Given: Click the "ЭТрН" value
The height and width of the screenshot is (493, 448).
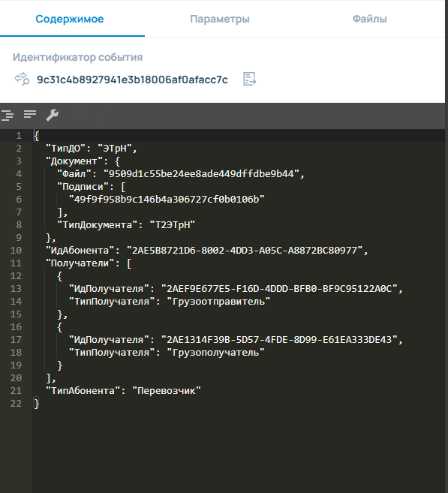Looking at the screenshot, I should point(114,148).
